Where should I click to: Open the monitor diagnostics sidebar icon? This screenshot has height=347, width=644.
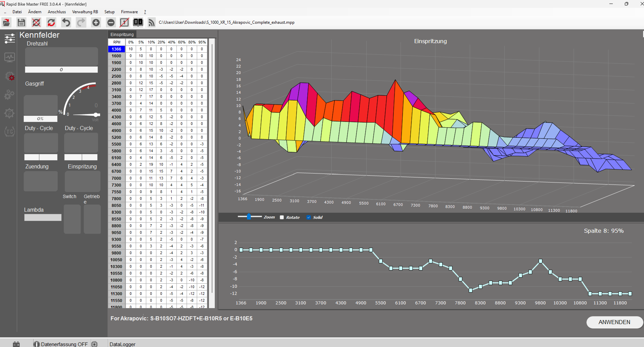pos(10,57)
